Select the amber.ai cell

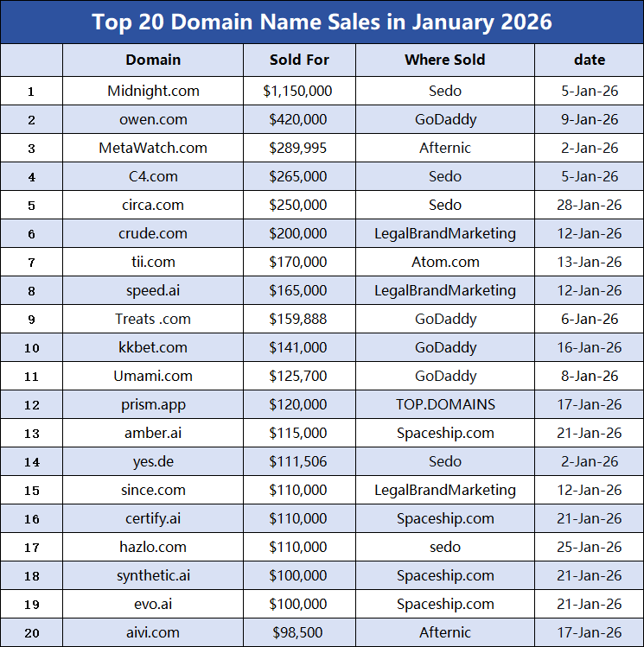click(153, 433)
